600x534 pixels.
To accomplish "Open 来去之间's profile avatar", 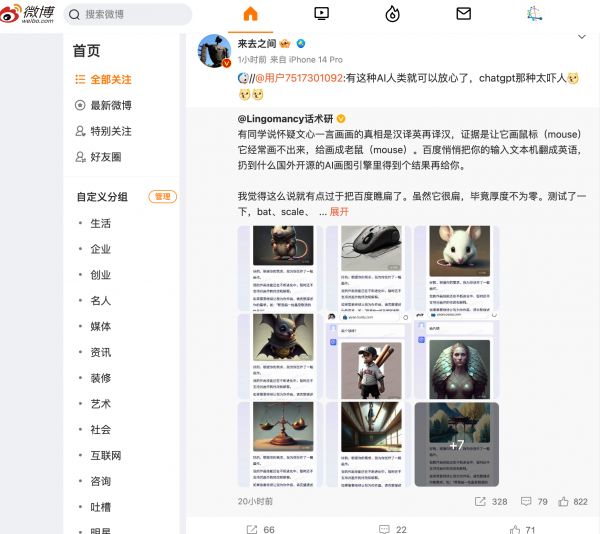I will [214, 51].
